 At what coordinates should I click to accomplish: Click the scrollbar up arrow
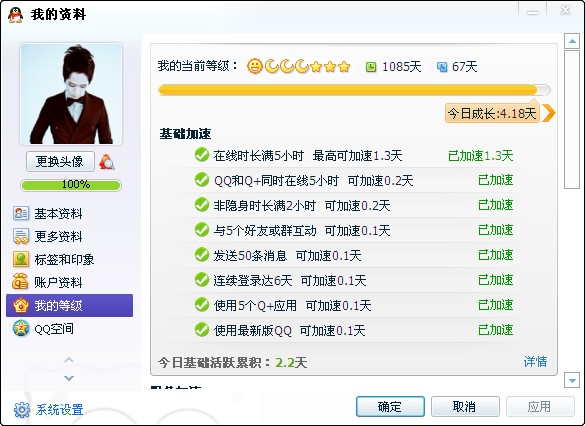pyautogui.click(x=572, y=41)
